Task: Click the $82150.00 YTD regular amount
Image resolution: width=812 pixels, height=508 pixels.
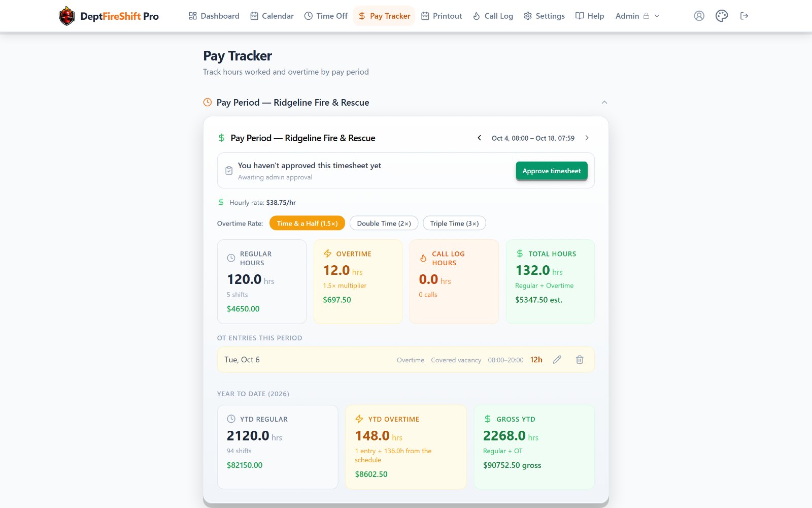Action: tap(245, 465)
